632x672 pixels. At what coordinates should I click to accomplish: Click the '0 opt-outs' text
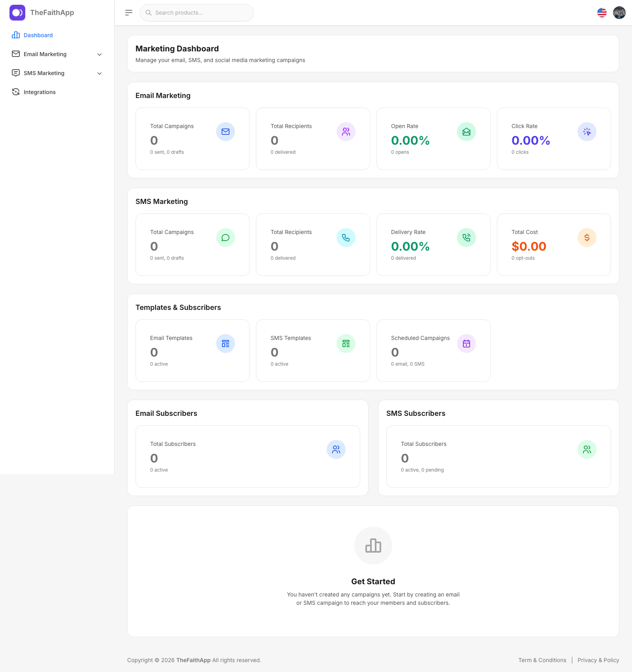(x=523, y=258)
